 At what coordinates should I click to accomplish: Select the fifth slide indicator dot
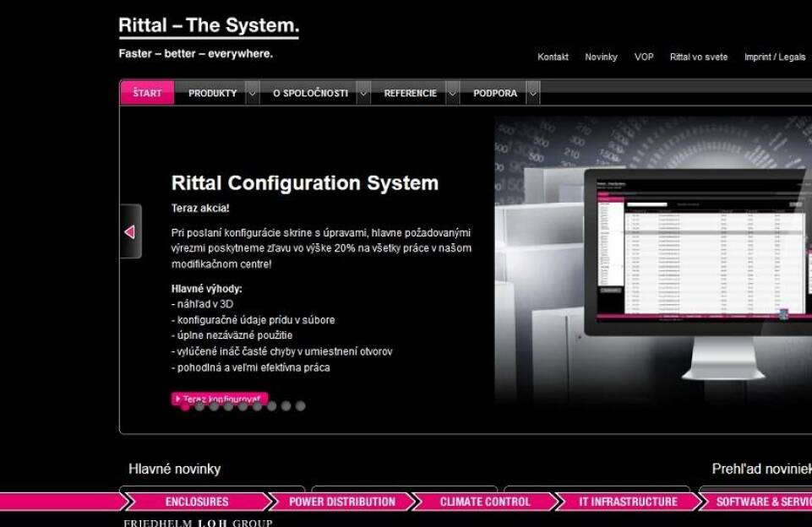243,406
